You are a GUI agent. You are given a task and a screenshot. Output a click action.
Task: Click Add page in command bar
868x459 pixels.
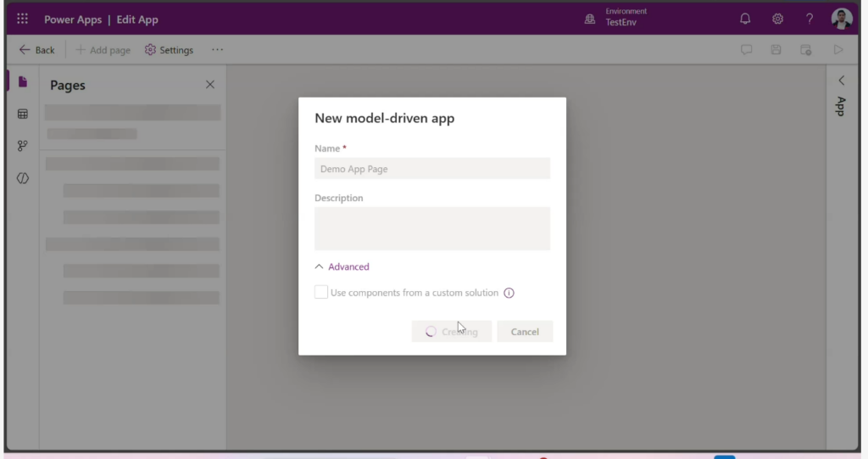pyautogui.click(x=103, y=50)
